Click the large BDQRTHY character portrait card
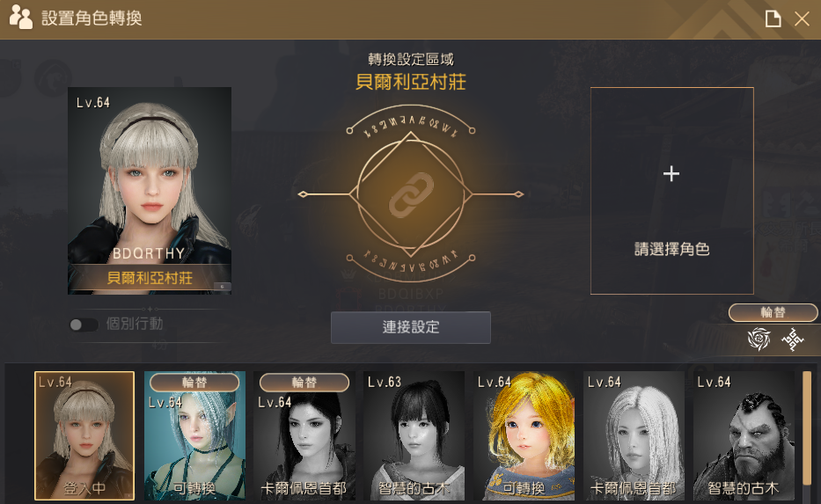This screenshot has width=821, height=504. pyautogui.click(x=150, y=191)
